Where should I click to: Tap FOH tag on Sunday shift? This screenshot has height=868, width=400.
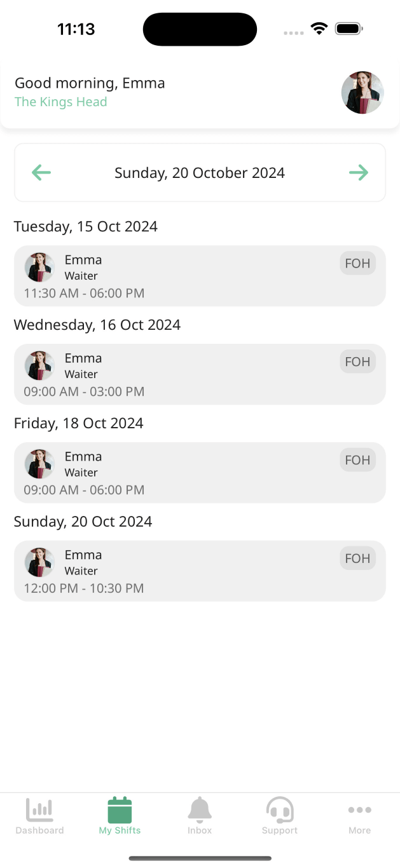coord(357,559)
